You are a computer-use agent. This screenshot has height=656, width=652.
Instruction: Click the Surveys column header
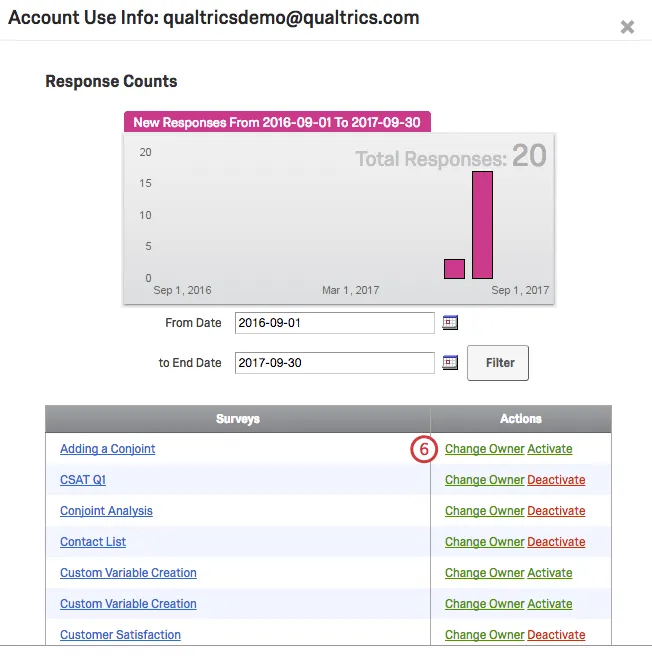coord(237,419)
